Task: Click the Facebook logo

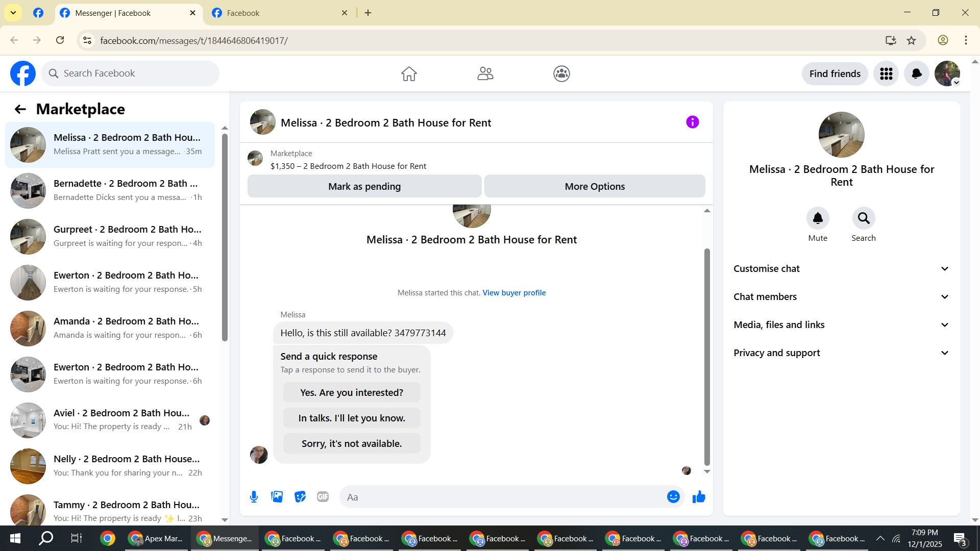Action: coord(23,73)
